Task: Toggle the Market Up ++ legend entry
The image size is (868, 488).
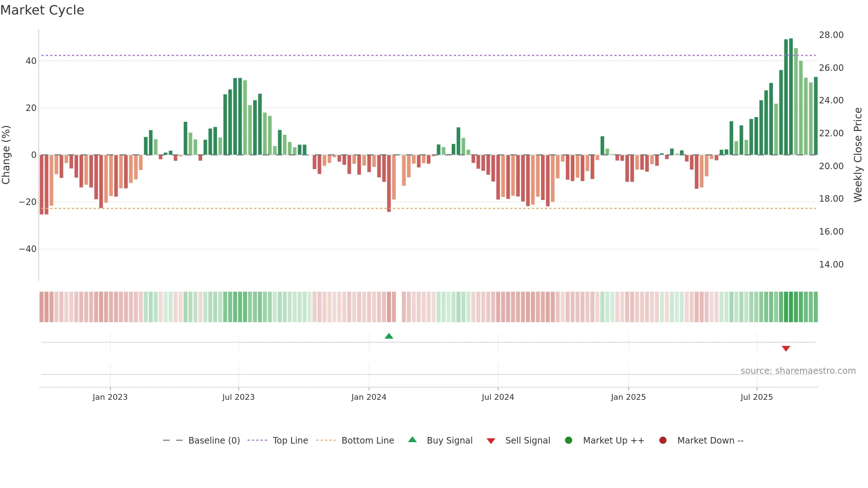Action: pos(604,440)
